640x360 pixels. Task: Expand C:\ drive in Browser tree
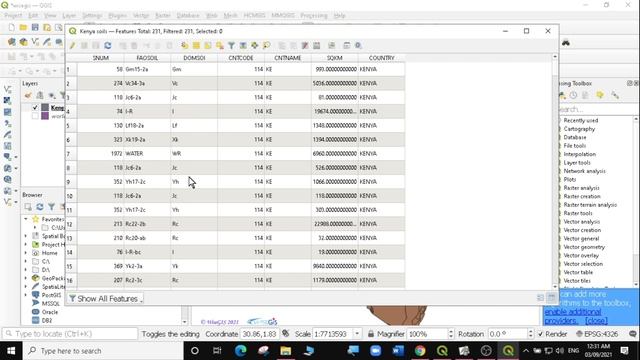(26, 261)
